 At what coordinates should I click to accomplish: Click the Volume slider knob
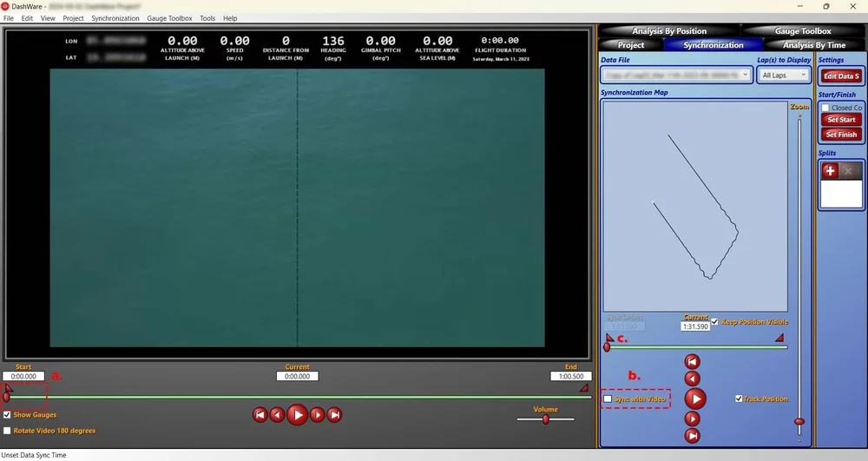pyautogui.click(x=546, y=419)
